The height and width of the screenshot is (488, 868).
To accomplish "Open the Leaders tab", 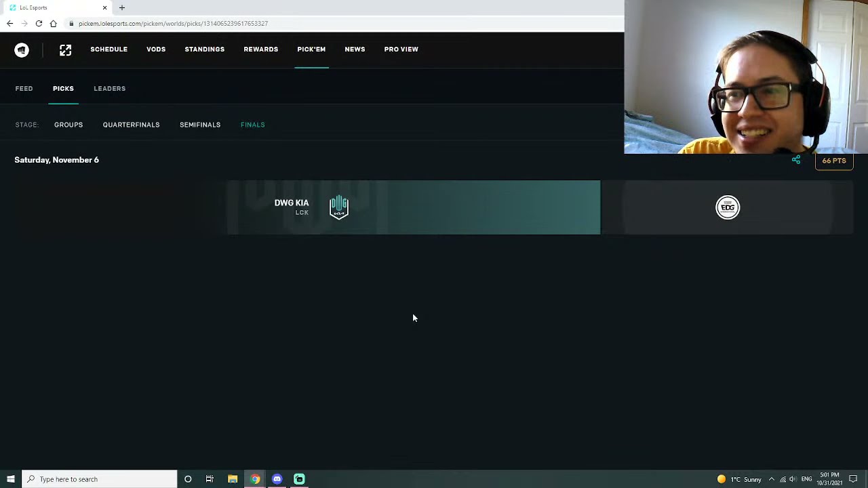I will coord(110,89).
